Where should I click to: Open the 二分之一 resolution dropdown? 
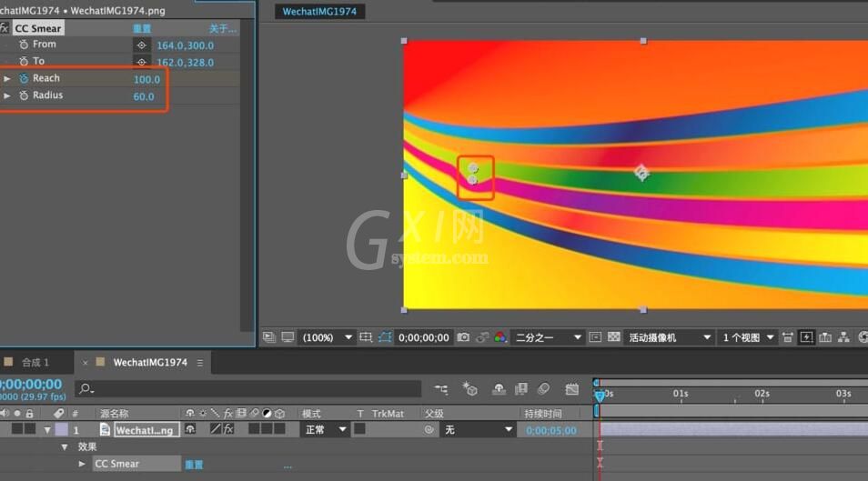[548, 337]
